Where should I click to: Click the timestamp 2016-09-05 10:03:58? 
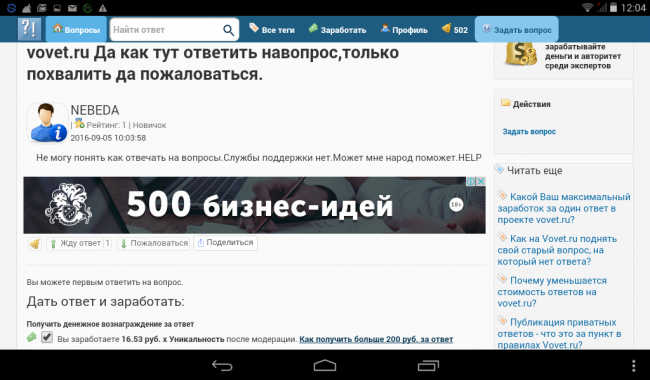pos(108,138)
